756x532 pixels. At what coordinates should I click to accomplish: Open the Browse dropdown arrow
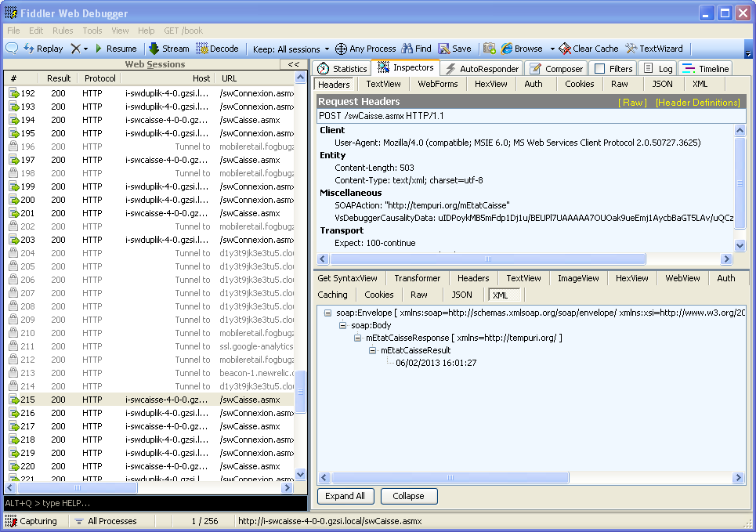(x=552, y=49)
